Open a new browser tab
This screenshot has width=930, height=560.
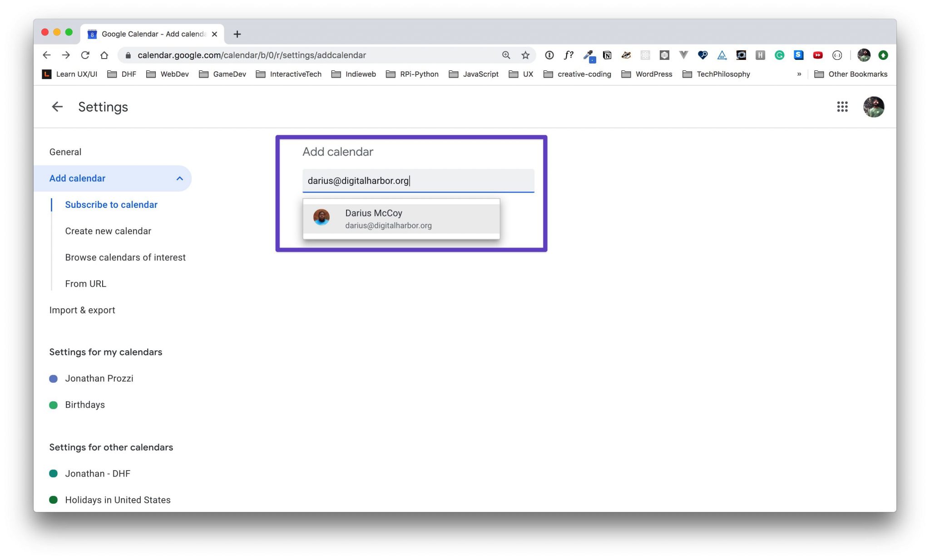tap(237, 34)
